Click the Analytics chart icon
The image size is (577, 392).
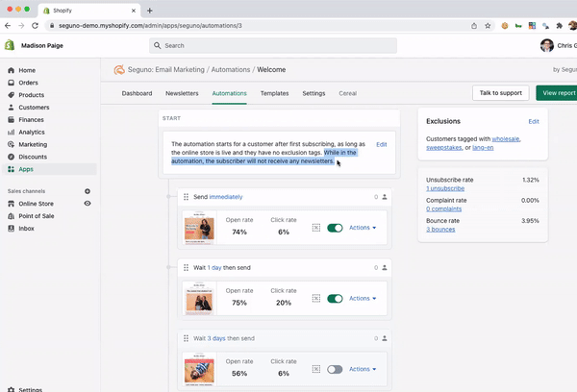click(11, 133)
